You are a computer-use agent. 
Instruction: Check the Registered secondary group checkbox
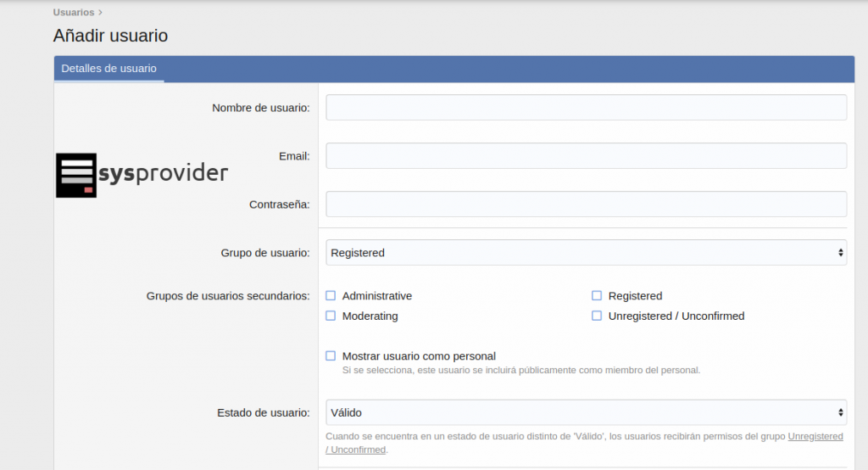[x=597, y=296]
